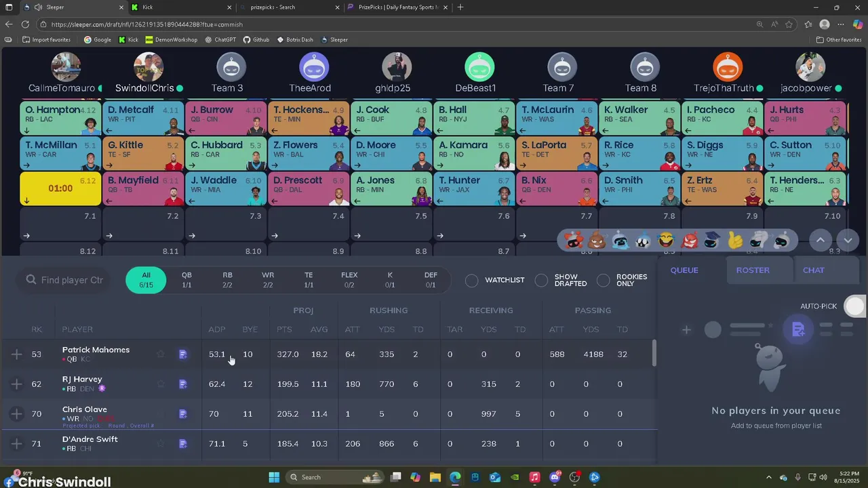The image size is (868, 488).
Task: Select the B. Mayfield draft card
Action: [143, 189]
